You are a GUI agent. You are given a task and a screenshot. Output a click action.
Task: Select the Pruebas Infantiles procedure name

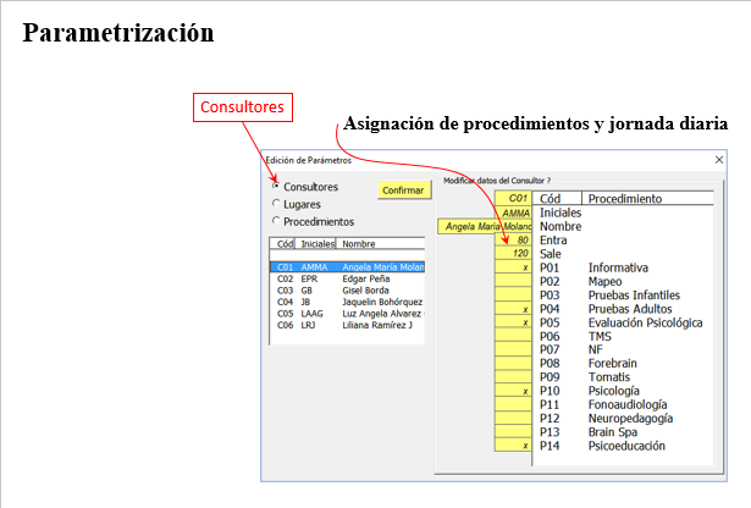[x=634, y=295]
